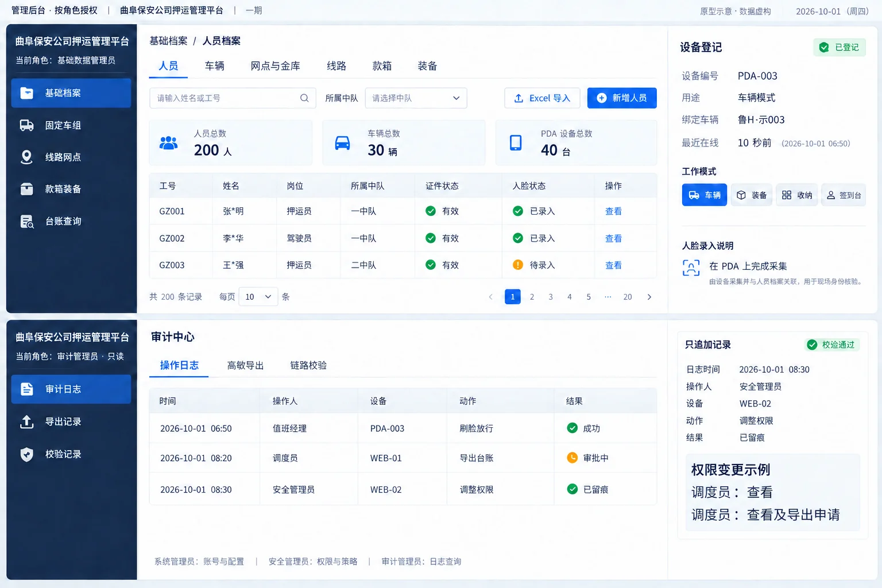This screenshot has height=588, width=882.
Task: Switch to the 网点与金库 tab
Action: click(276, 66)
